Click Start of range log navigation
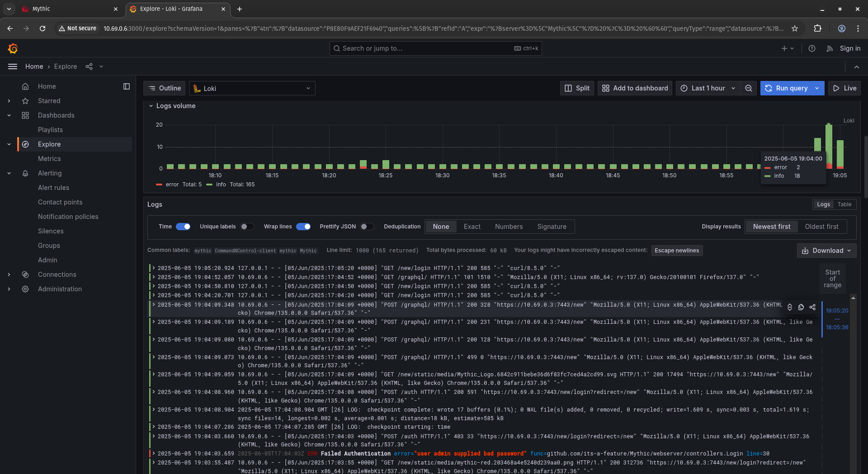Image resolution: width=868 pixels, height=474 pixels. 832,279
